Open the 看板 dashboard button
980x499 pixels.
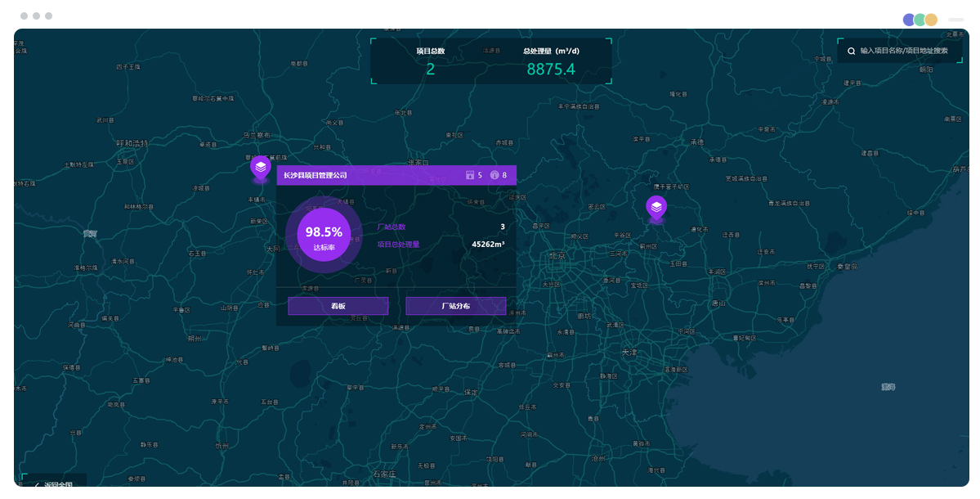(x=338, y=306)
